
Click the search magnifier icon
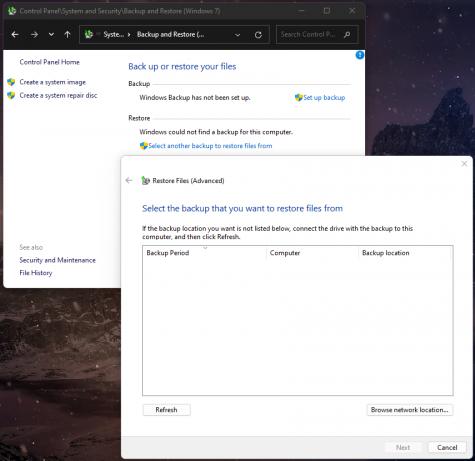pyautogui.click(x=347, y=34)
